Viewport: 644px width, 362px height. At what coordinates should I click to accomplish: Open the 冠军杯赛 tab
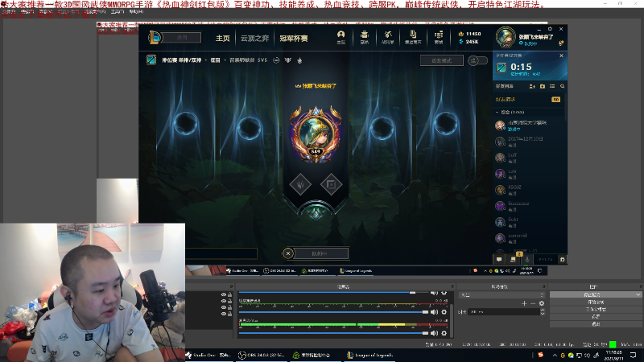pos(294,38)
